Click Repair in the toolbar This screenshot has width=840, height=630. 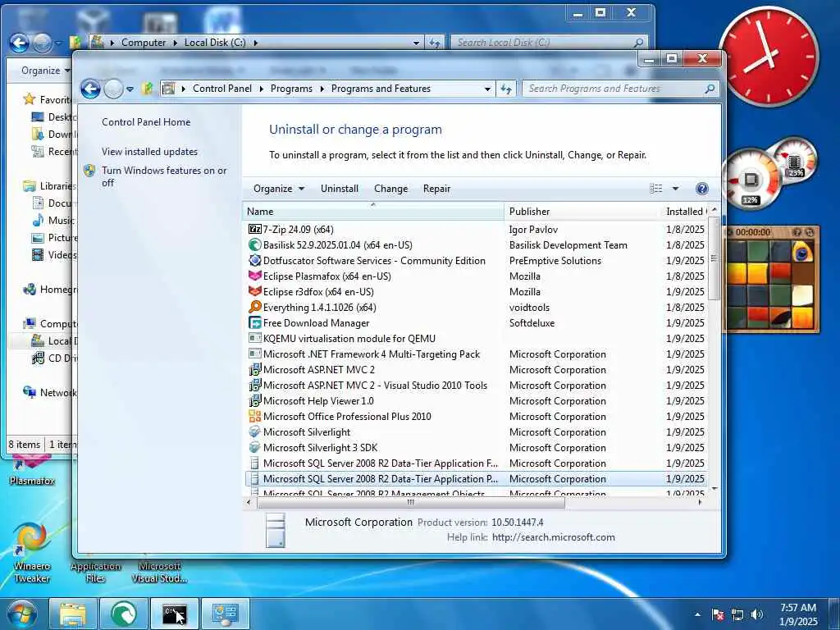436,189
